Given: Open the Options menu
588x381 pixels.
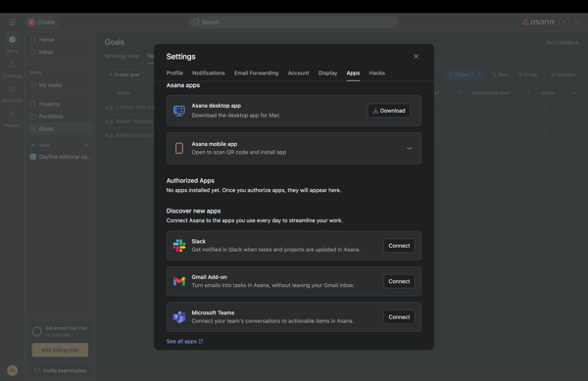Looking at the screenshot, I should [563, 74].
